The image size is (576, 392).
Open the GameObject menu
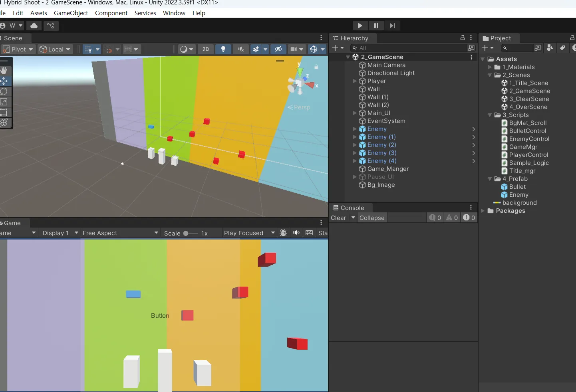coord(71,13)
